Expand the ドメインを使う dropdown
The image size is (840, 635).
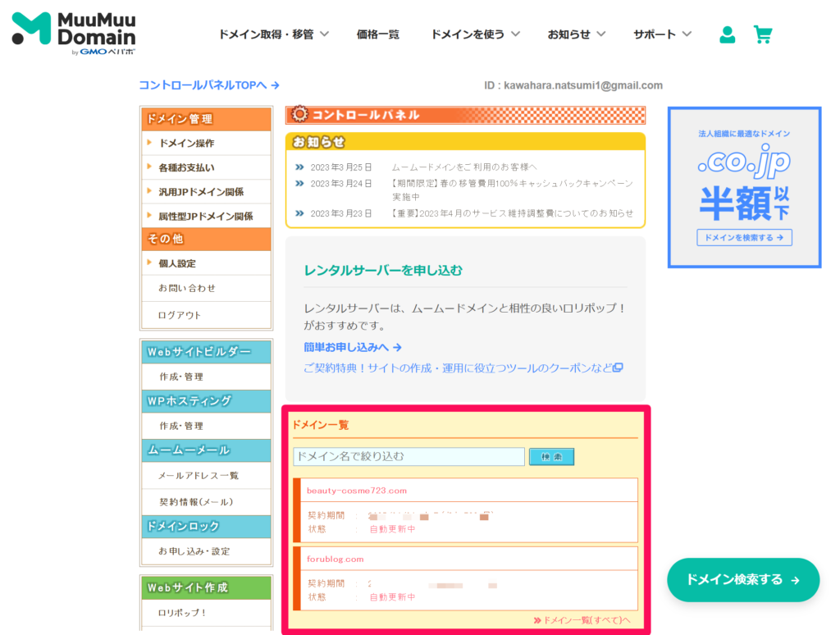tap(475, 35)
